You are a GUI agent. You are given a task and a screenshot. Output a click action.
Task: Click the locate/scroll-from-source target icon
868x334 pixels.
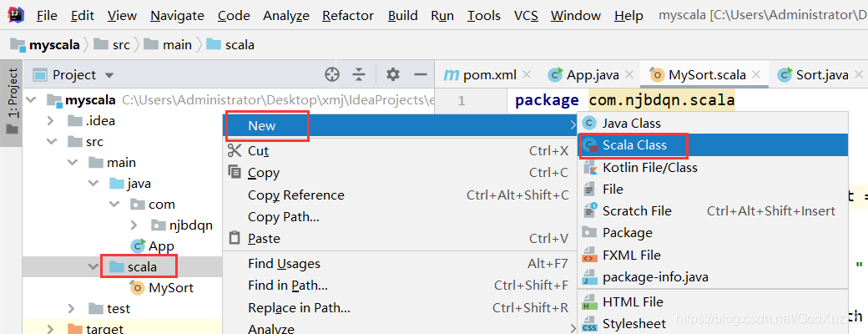332,75
